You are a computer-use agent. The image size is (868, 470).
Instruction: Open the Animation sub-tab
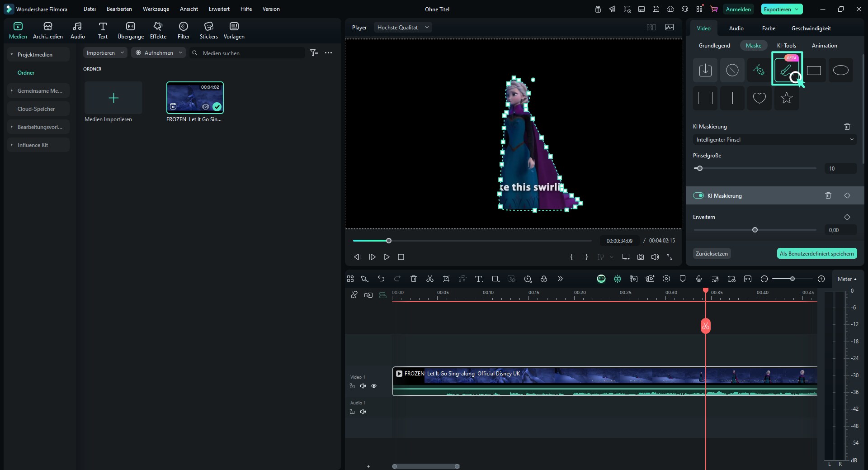coord(824,46)
